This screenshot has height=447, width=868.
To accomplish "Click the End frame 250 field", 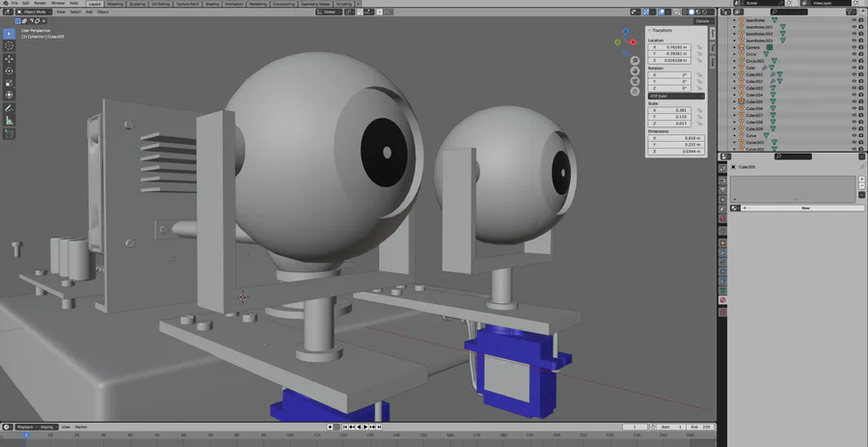I will pyautogui.click(x=701, y=427).
